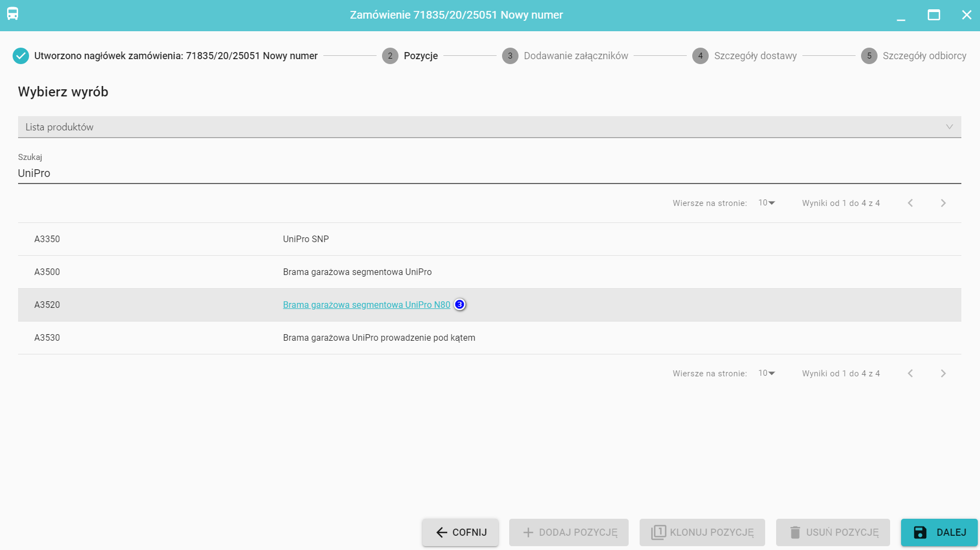Viewport: 980px width, 550px height.
Task: Click the completed step checkmark icon
Action: (21, 56)
